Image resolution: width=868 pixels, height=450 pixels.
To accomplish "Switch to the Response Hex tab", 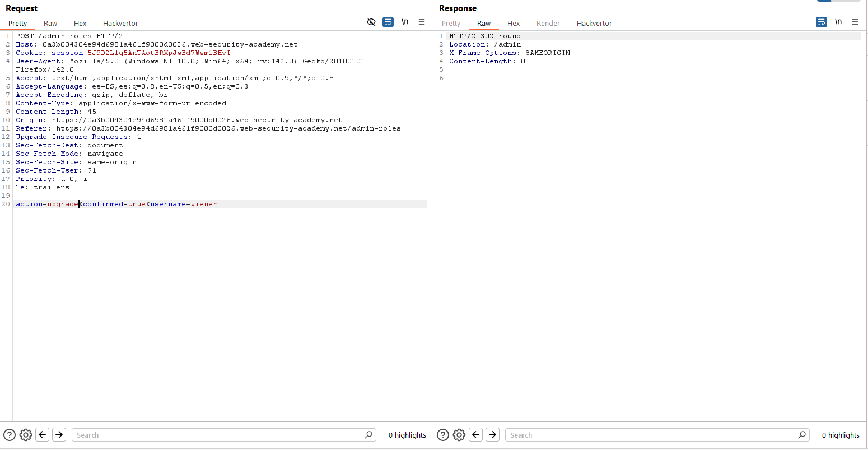I will pos(514,23).
